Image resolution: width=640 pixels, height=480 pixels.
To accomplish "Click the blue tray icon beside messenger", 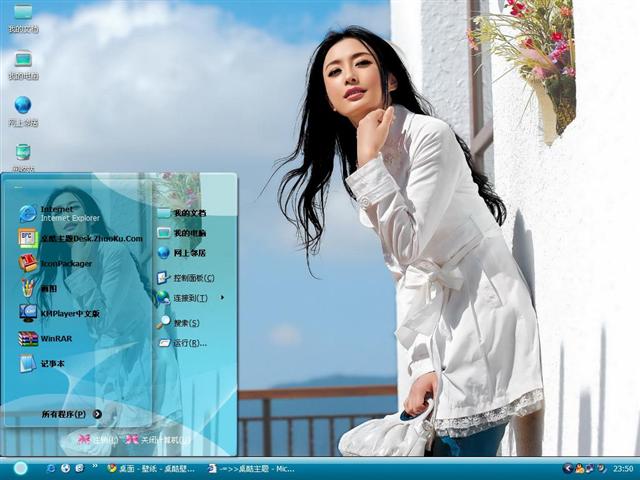I will 589,468.
